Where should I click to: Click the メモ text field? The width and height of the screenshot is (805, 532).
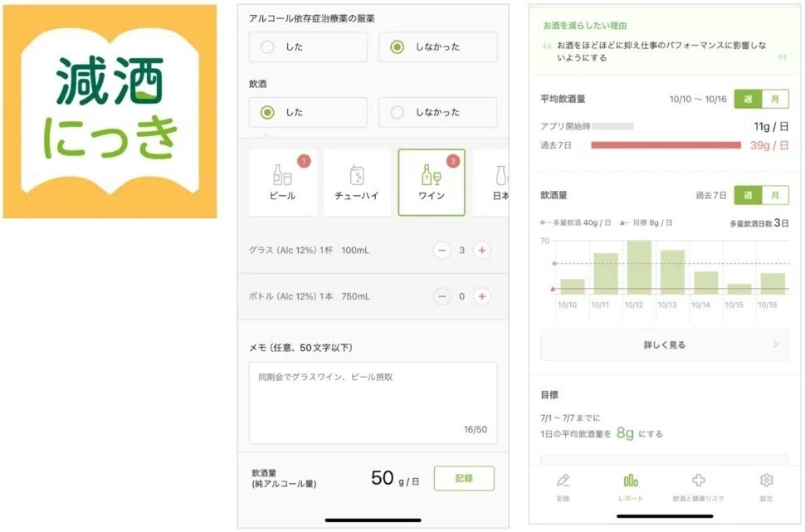pyautogui.click(x=373, y=403)
